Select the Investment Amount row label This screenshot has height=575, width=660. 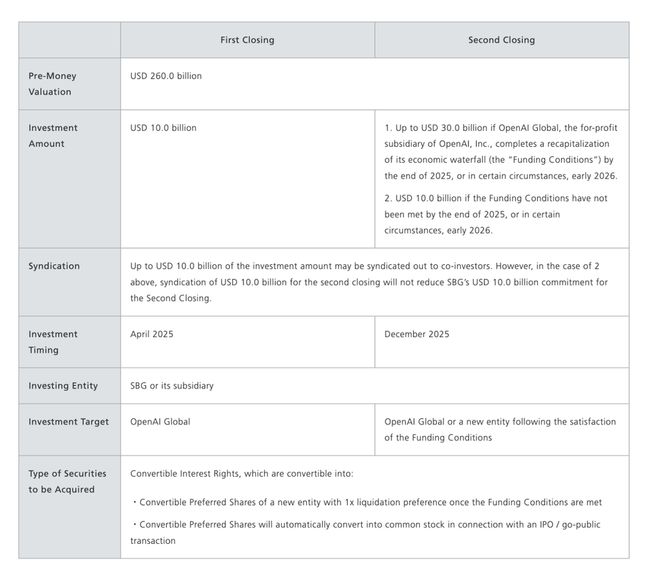pyautogui.click(x=54, y=136)
